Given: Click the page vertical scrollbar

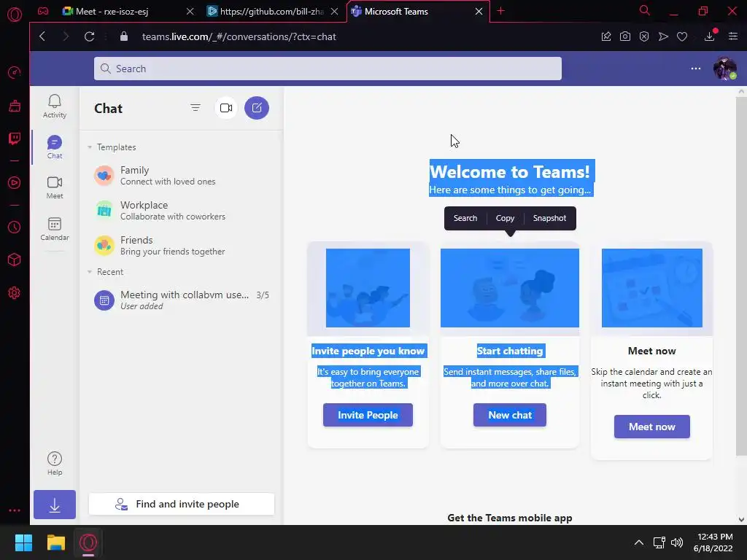Looking at the screenshot, I should pos(741,276).
